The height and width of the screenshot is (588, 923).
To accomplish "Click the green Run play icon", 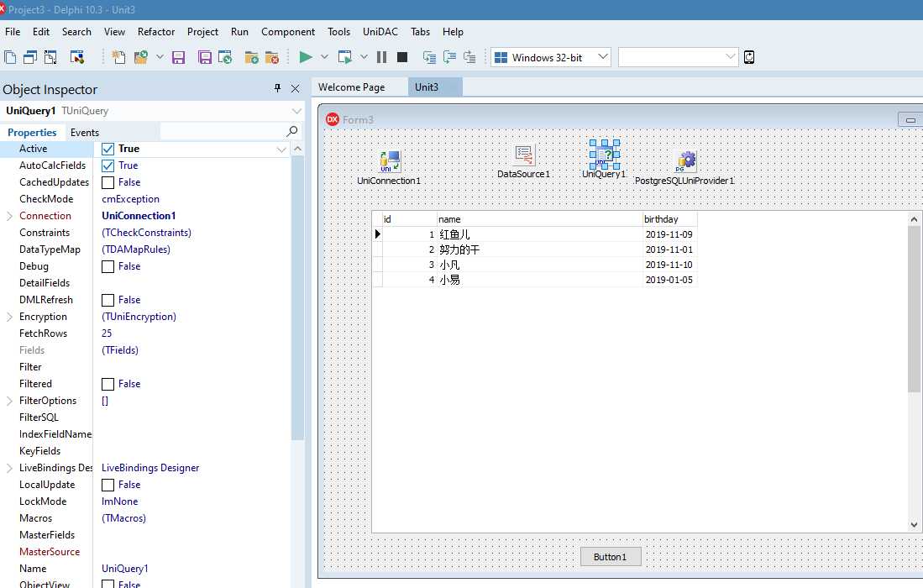I will click(x=306, y=57).
